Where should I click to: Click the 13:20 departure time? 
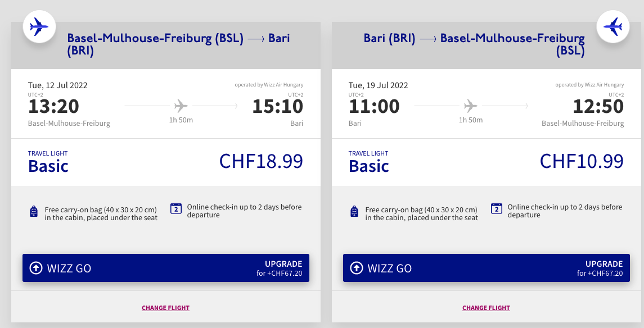coord(53,106)
